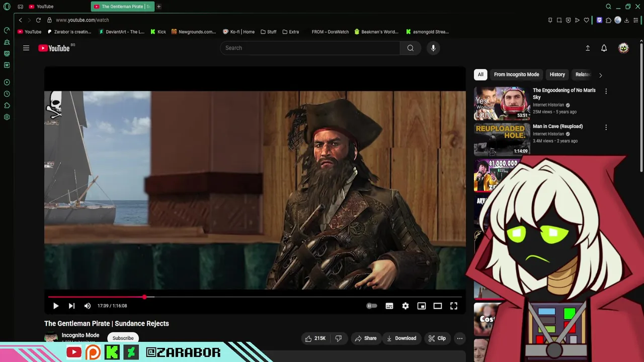Click the YouTube search input field
Viewport: 644px width, 362px height.
coord(310,48)
